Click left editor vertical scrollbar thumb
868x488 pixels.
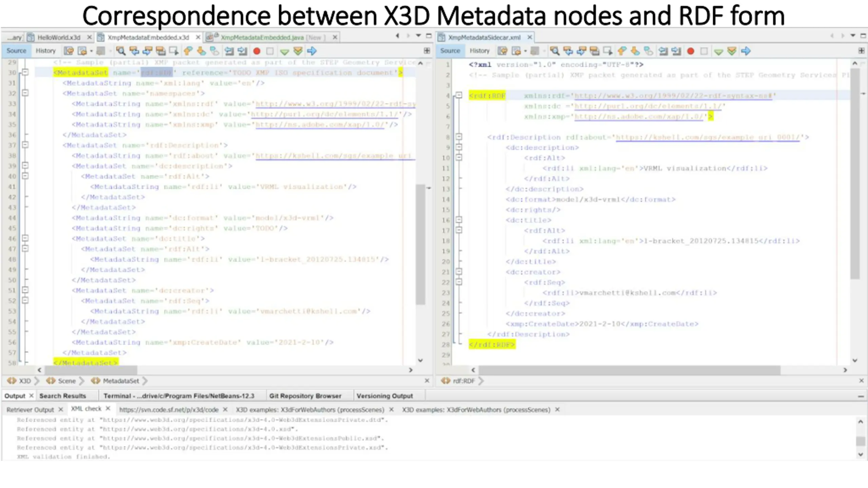(x=420, y=245)
